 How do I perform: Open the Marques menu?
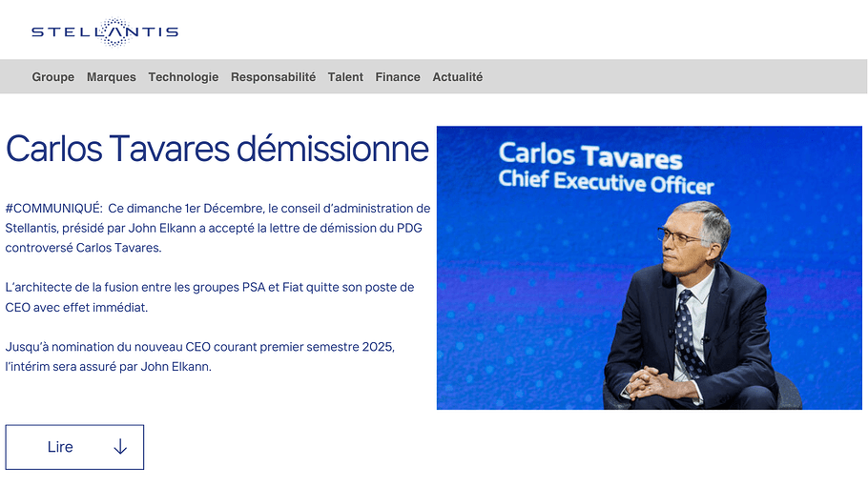pyautogui.click(x=111, y=77)
